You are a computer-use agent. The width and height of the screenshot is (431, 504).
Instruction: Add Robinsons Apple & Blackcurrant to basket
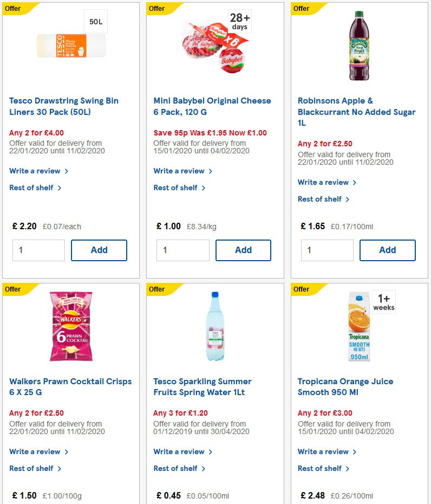click(387, 250)
